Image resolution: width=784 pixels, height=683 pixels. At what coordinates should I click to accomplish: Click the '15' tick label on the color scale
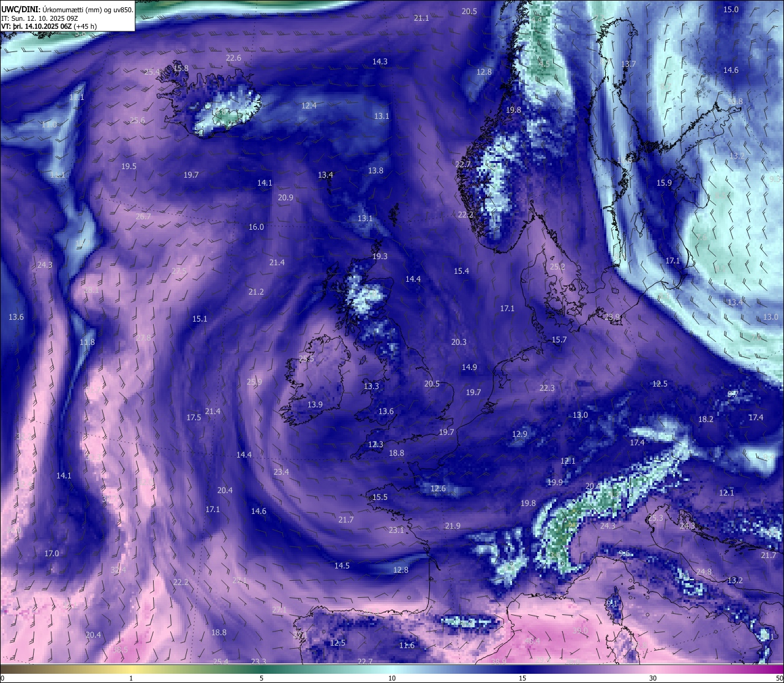[522, 678]
